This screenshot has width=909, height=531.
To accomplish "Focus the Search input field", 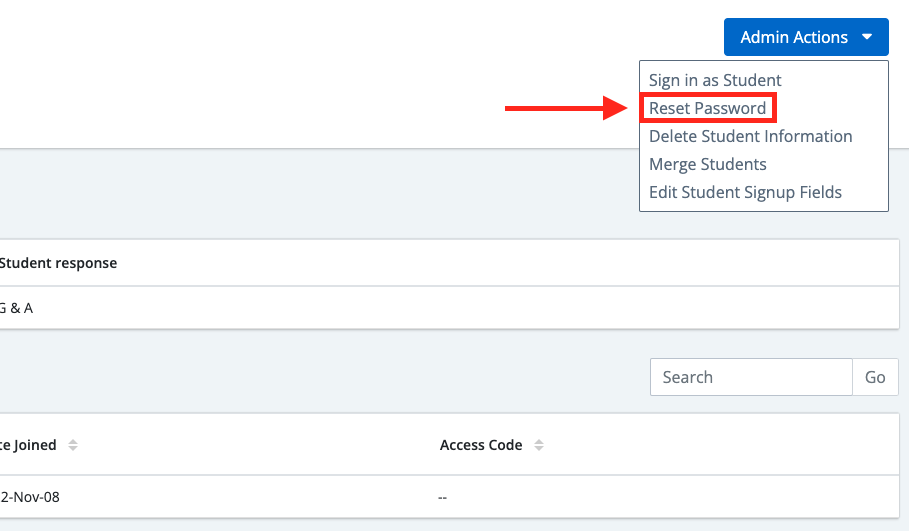I will 751,377.
